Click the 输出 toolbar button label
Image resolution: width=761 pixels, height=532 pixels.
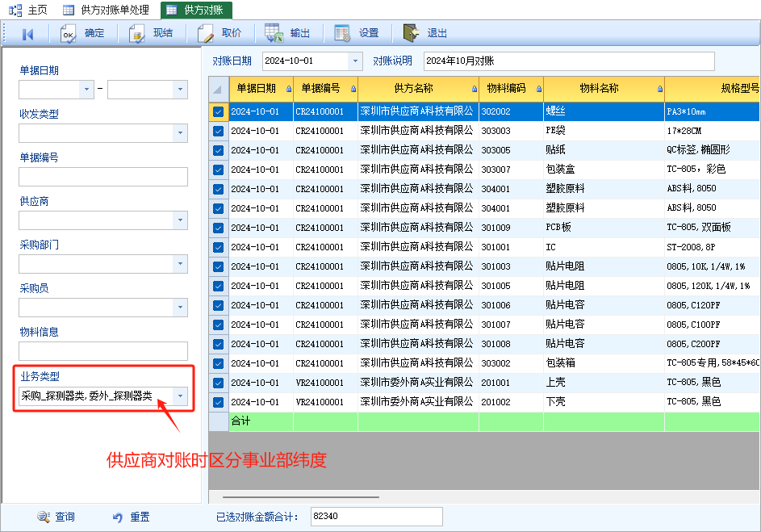(x=300, y=33)
